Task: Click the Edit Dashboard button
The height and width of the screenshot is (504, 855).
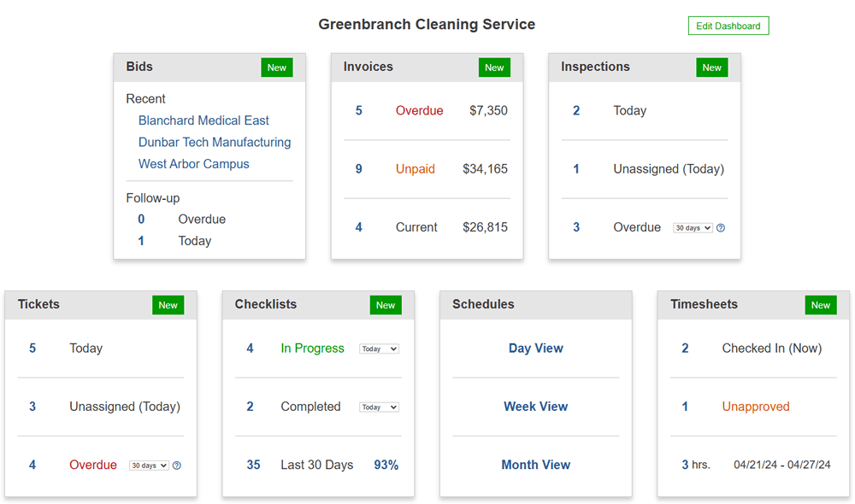Action: 728,26
